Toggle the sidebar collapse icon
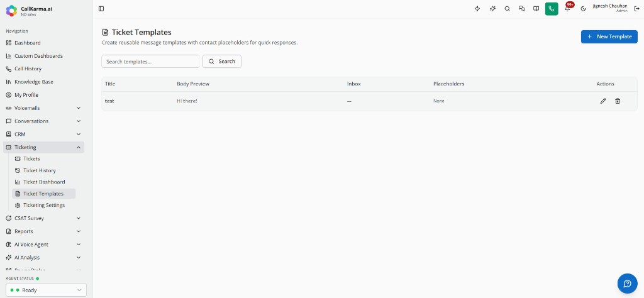This screenshot has width=644, height=298. pos(101,9)
